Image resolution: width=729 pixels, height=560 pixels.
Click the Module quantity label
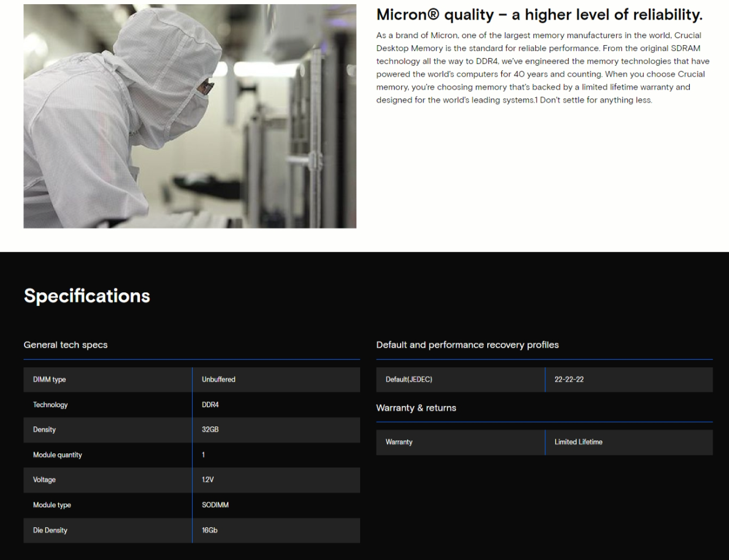pyautogui.click(x=57, y=455)
